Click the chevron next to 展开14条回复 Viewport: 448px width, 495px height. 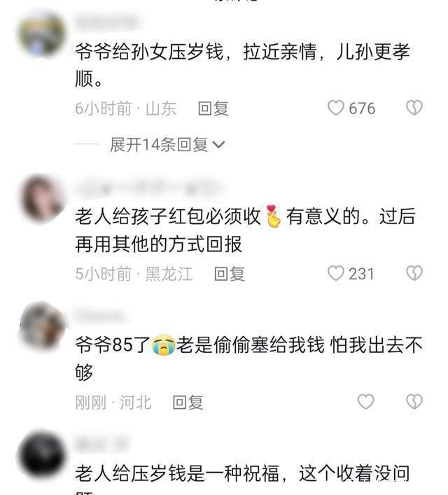219,145
